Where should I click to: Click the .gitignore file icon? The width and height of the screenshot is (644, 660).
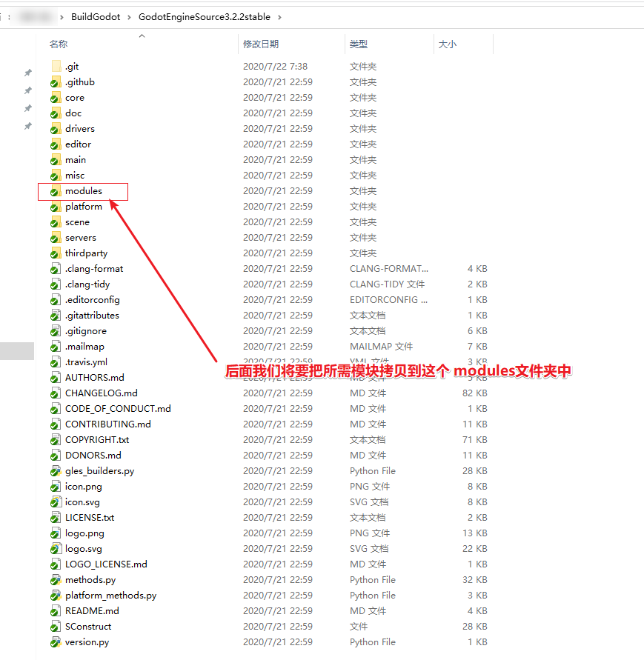56,331
